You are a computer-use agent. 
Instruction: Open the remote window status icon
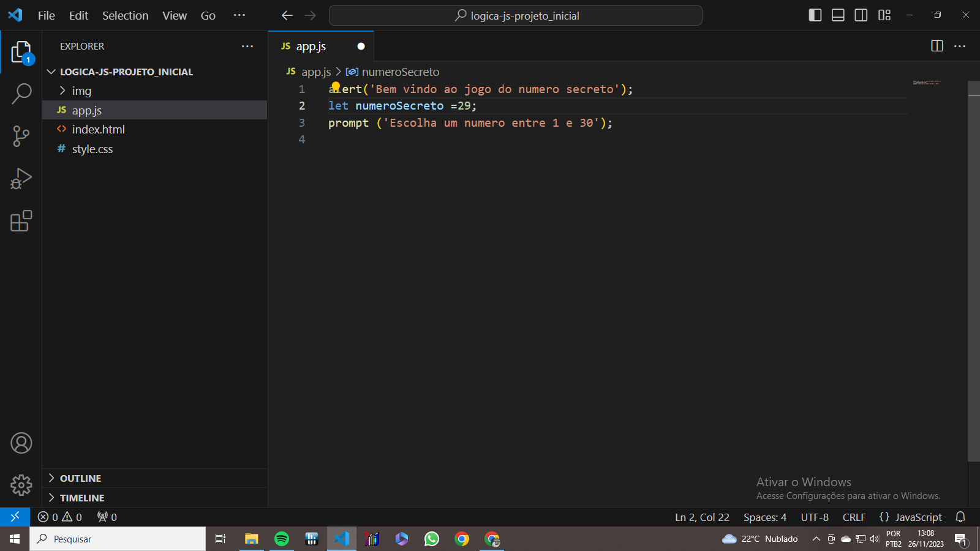15,517
